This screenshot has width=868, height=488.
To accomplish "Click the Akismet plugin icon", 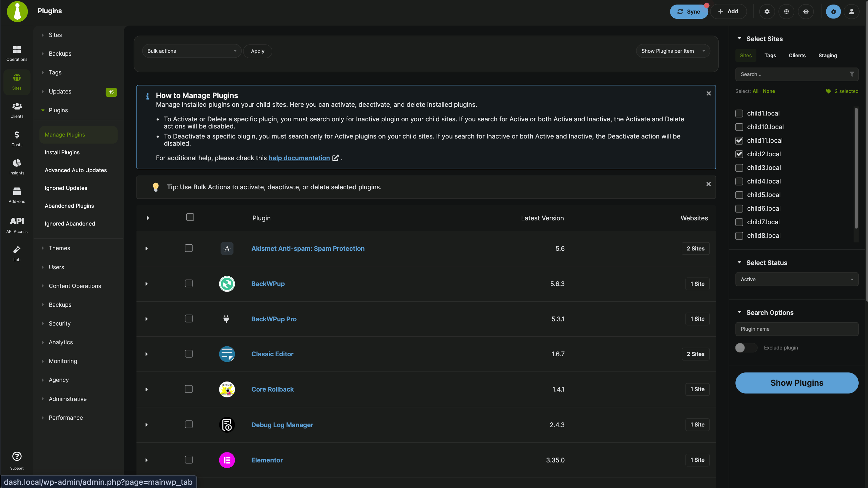I will tap(227, 249).
